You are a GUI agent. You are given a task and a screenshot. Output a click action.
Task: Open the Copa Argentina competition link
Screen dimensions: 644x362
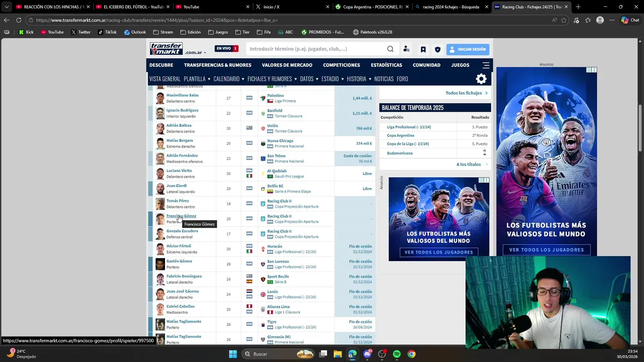(x=400, y=135)
